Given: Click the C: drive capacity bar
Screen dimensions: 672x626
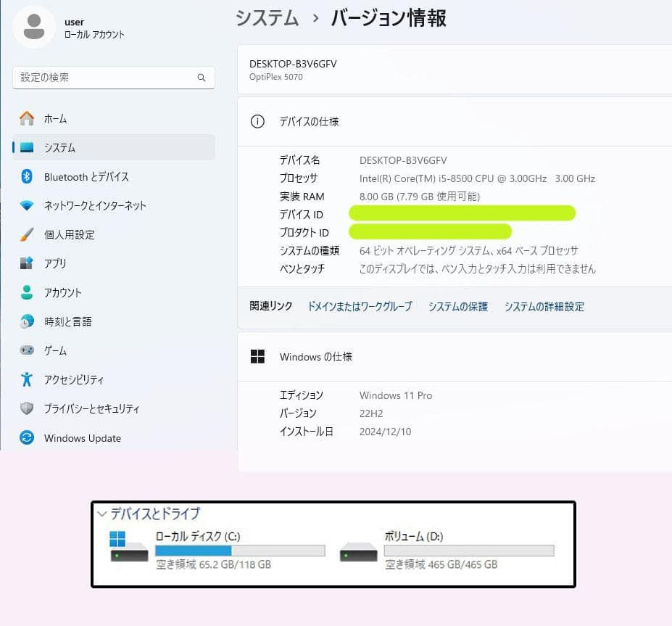Looking at the screenshot, I should [239, 551].
